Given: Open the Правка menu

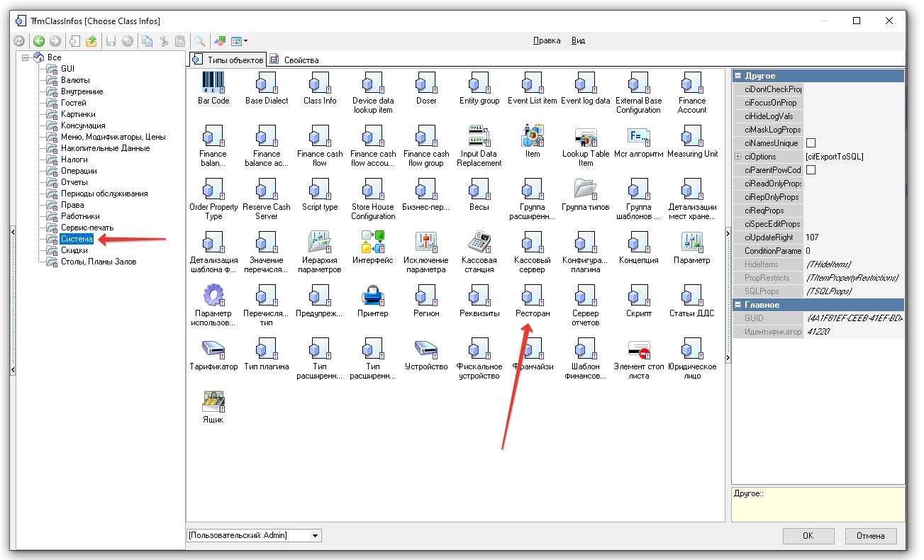Looking at the screenshot, I should click(547, 41).
